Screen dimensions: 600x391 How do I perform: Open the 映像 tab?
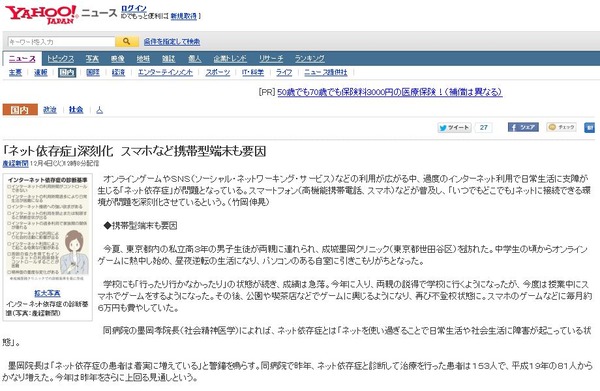click(117, 59)
